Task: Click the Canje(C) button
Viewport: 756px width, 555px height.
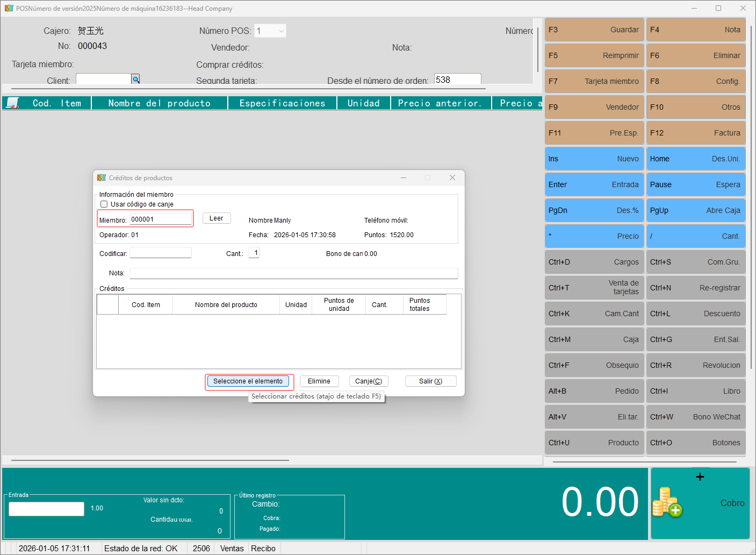Action: pyautogui.click(x=369, y=381)
